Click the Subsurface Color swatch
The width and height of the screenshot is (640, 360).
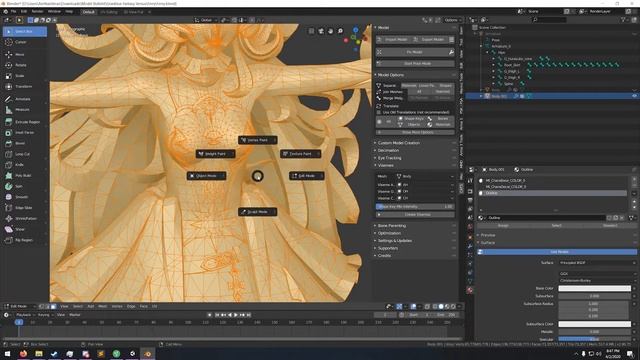[594, 324]
